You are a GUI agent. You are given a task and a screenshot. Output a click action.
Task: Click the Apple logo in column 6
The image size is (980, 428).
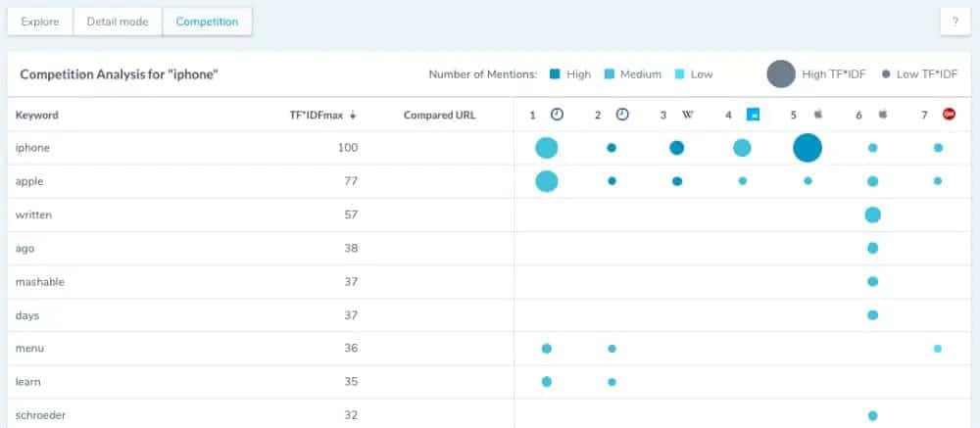pos(882,115)
